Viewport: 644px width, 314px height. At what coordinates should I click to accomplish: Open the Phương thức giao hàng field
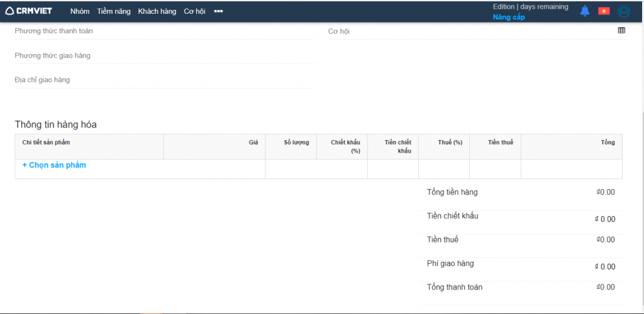tap(164, 56)
